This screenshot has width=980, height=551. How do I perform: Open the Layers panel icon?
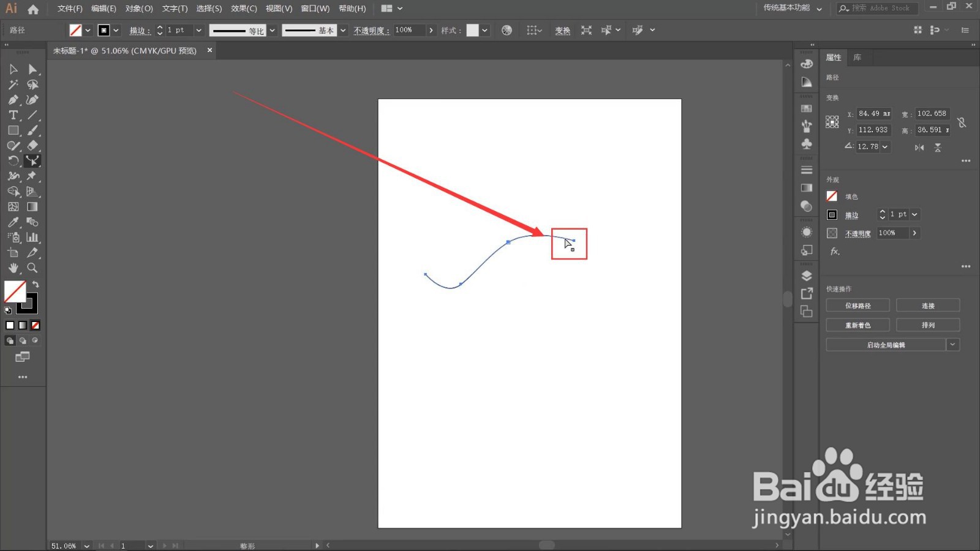tap(807, 275)
